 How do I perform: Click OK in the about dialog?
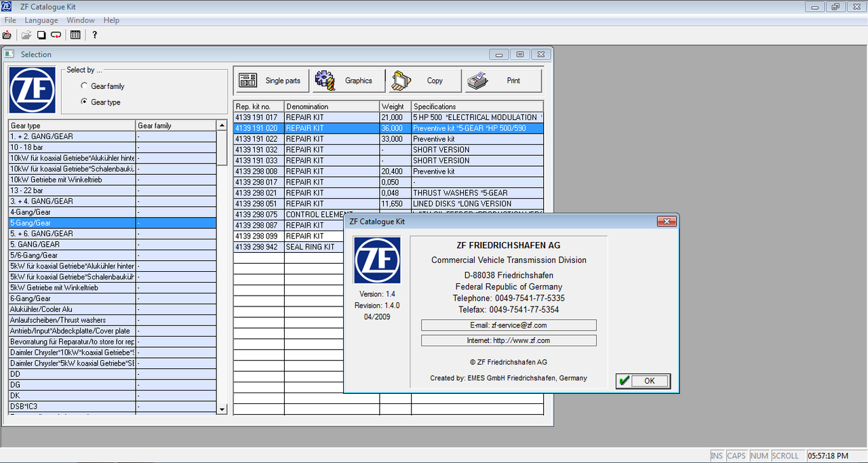coord(643,381)
